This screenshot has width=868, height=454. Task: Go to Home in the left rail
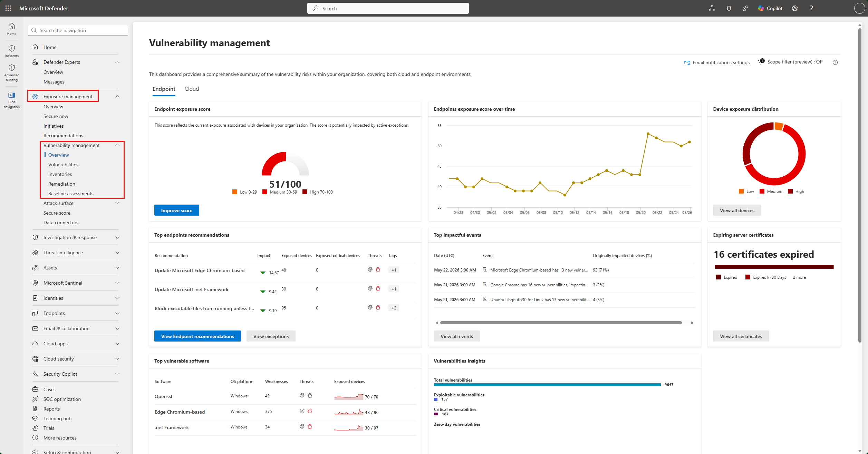[x=12, y=29]
